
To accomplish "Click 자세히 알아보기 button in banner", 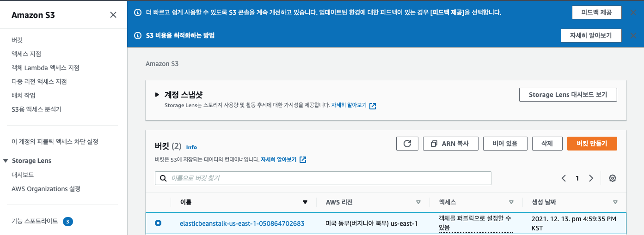I will [x=591, y=36].
